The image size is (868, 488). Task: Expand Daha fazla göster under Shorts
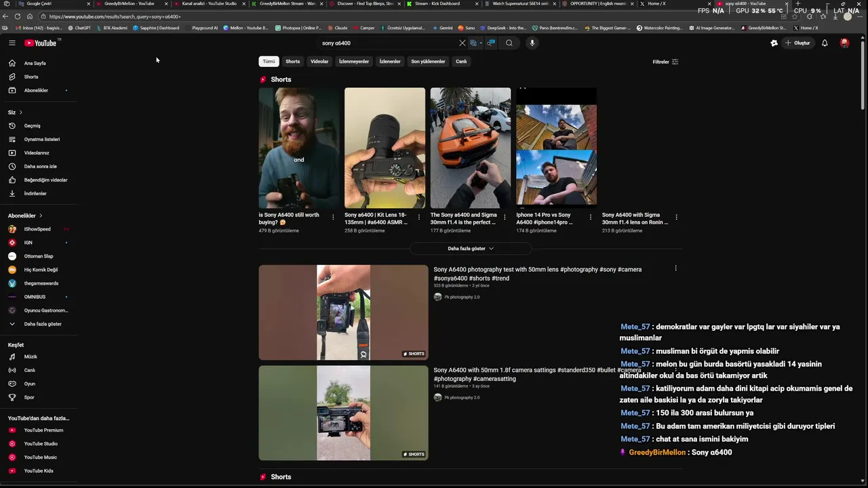(470, 249)
